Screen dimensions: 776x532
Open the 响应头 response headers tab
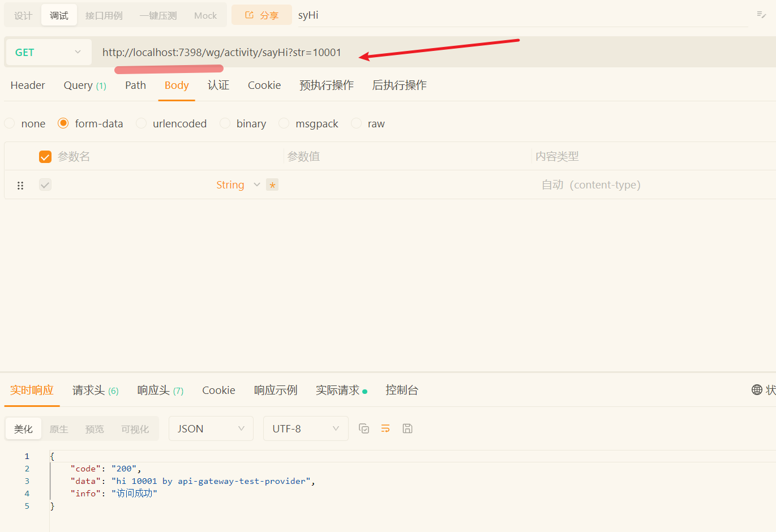point(160,390)
